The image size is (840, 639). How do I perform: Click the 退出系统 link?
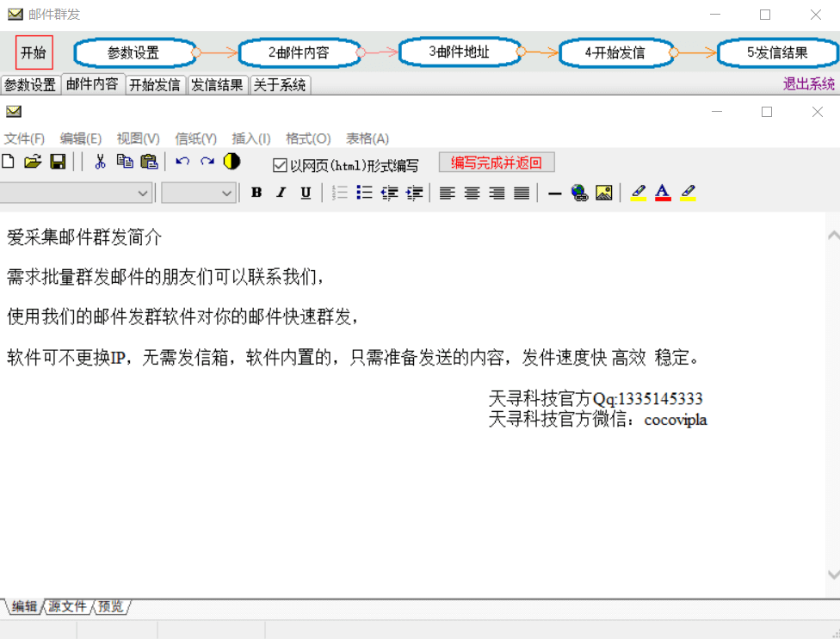pos(808,83)
